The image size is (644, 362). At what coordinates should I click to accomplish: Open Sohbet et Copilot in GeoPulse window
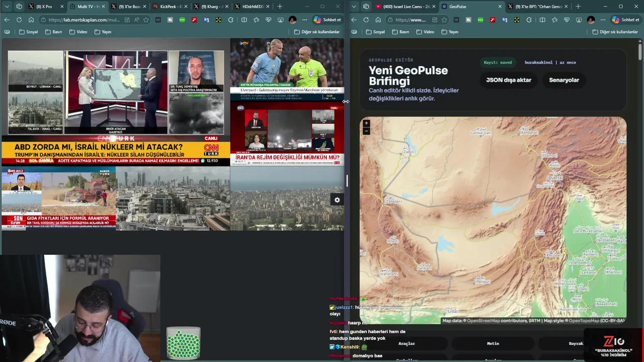625,20
